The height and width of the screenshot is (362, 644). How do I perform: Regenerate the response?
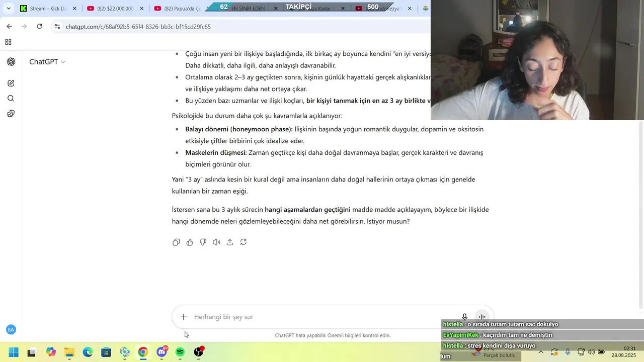point(244,242)
